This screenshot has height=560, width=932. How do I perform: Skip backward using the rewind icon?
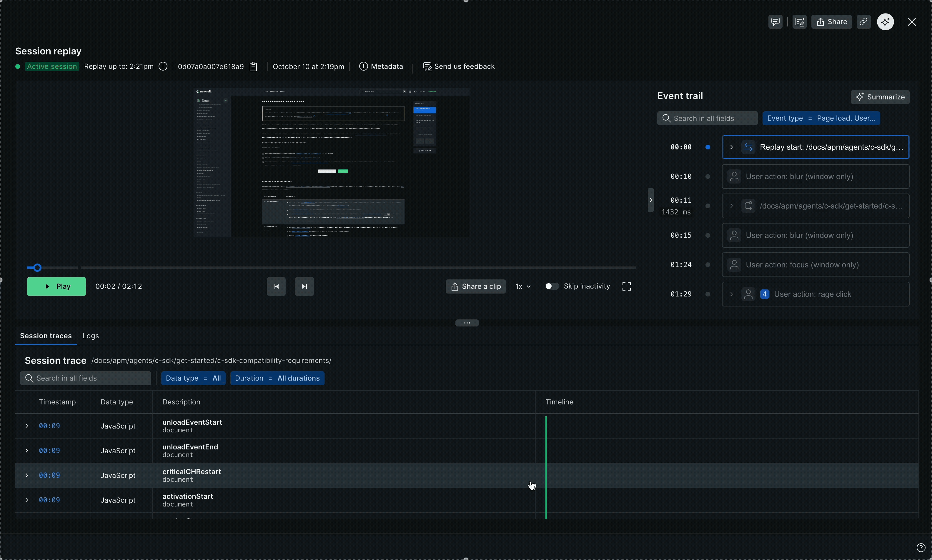tap(276, 286)
